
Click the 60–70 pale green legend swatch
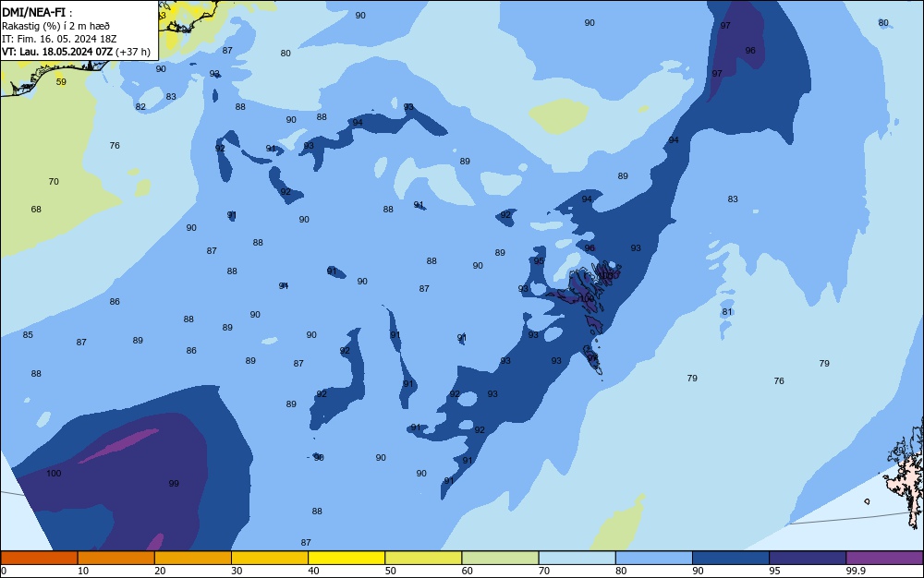[x=500, y=558]
